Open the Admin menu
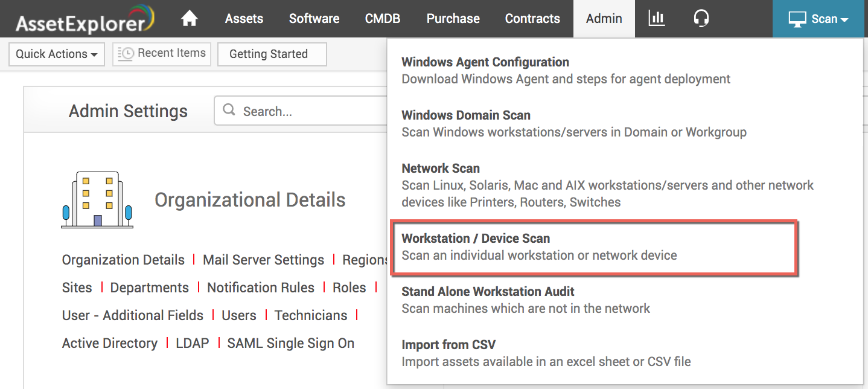This screenshot has height=389, width=868. (604, 18)
